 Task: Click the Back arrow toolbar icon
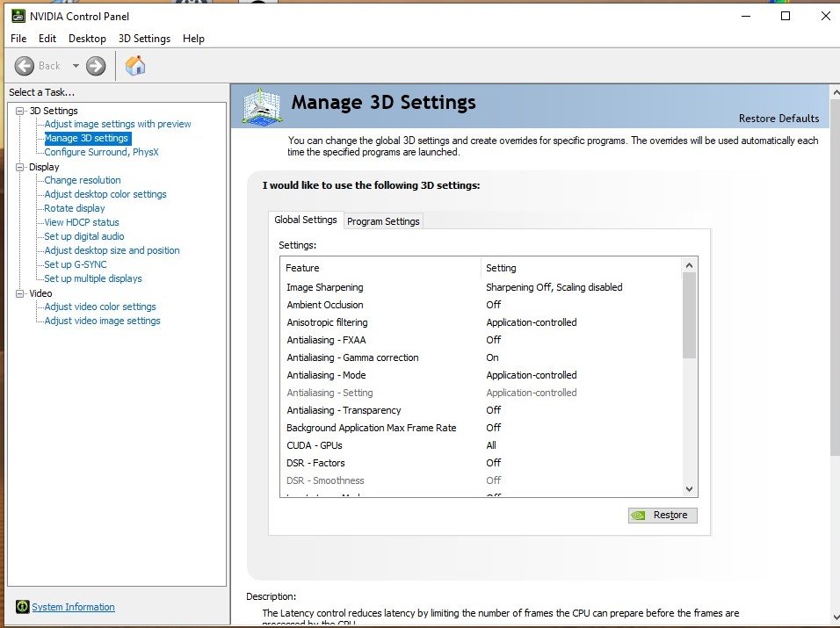pos(24,66)
